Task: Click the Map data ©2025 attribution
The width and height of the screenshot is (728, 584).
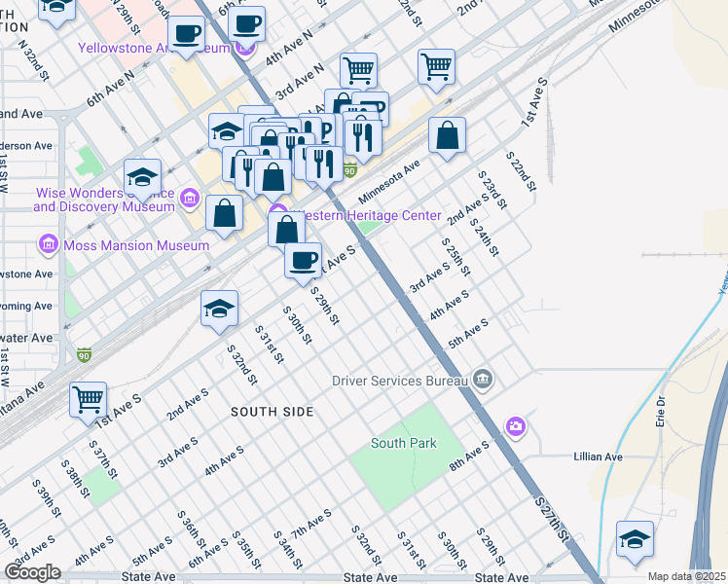Action: click(x=685, y=576)
